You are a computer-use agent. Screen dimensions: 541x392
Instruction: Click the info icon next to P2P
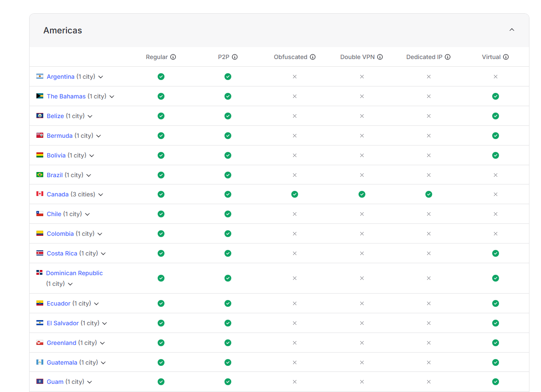coord(235,57)
